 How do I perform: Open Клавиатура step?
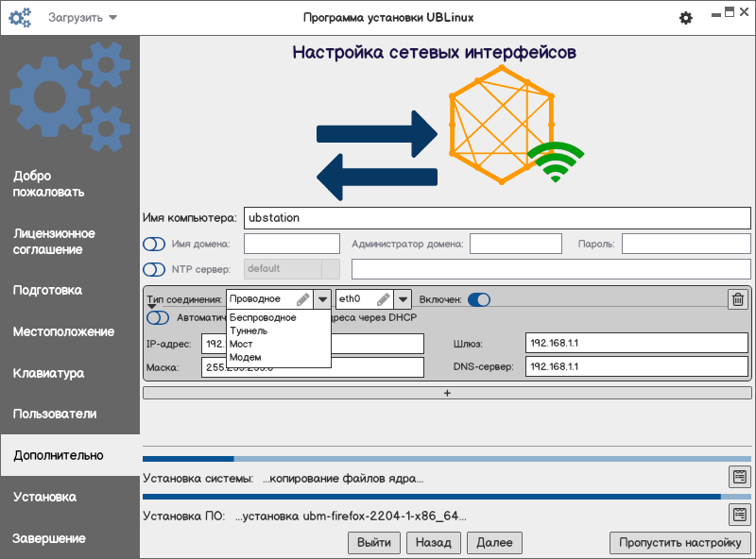[49, 374]
